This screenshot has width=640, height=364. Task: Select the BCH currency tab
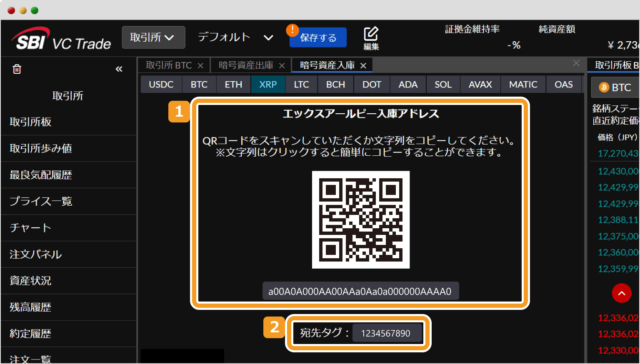[335, 85]
